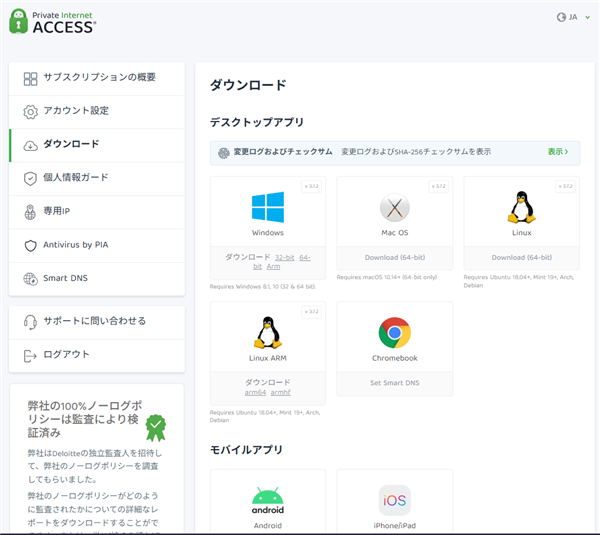Image resolution: width=600 pixels, height=535 pixels.
Task: Select ログアウト in the sidebar
Action: click(97, 356)
